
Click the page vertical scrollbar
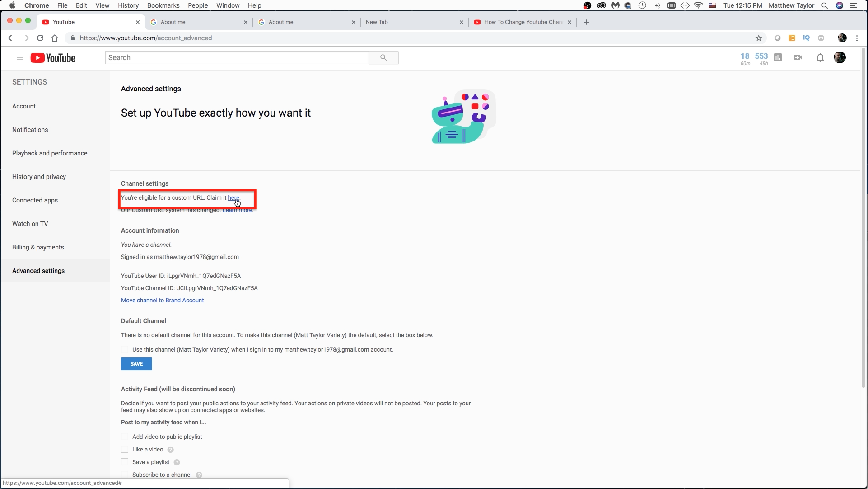pyautogui.click(x=863, y=217)
